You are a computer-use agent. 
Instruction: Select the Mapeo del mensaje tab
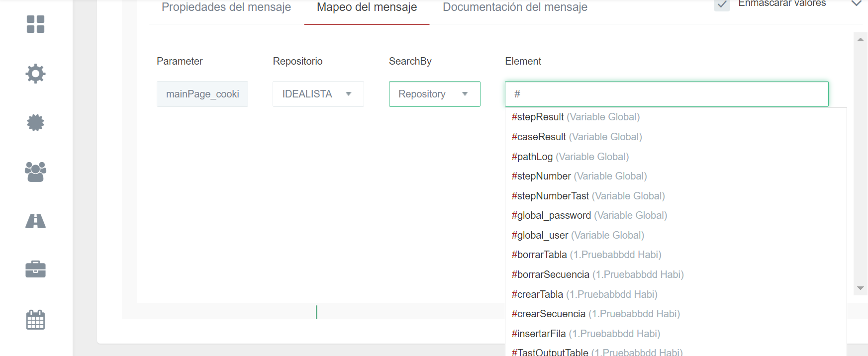[x=367, y=7]
